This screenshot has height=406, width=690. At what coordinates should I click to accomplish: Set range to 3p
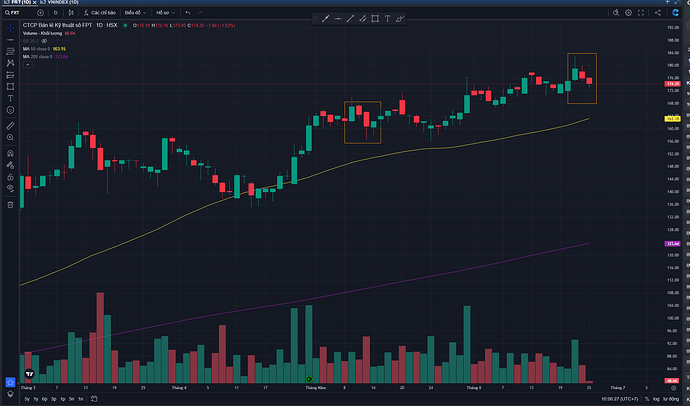click(x=53, y=399)
